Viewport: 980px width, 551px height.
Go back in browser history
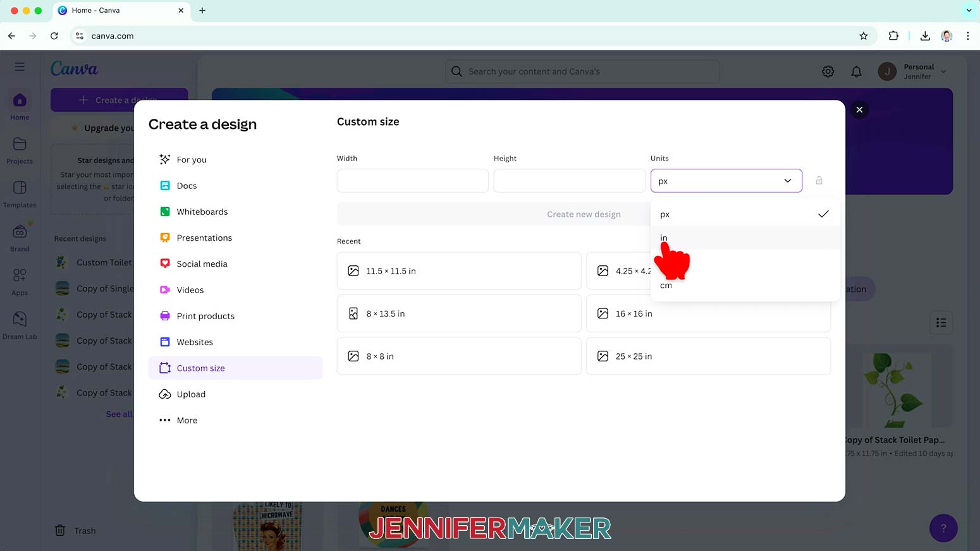pos(11,36)
